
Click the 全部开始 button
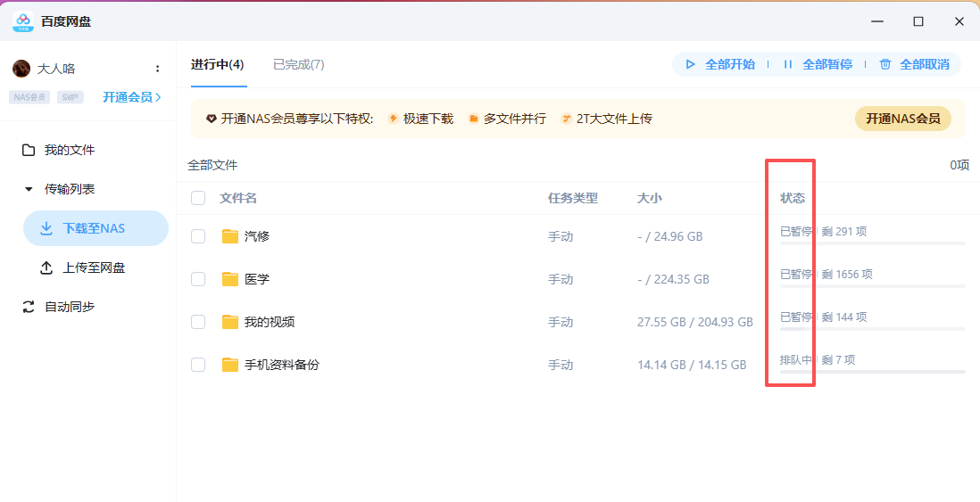pos(720,64)
